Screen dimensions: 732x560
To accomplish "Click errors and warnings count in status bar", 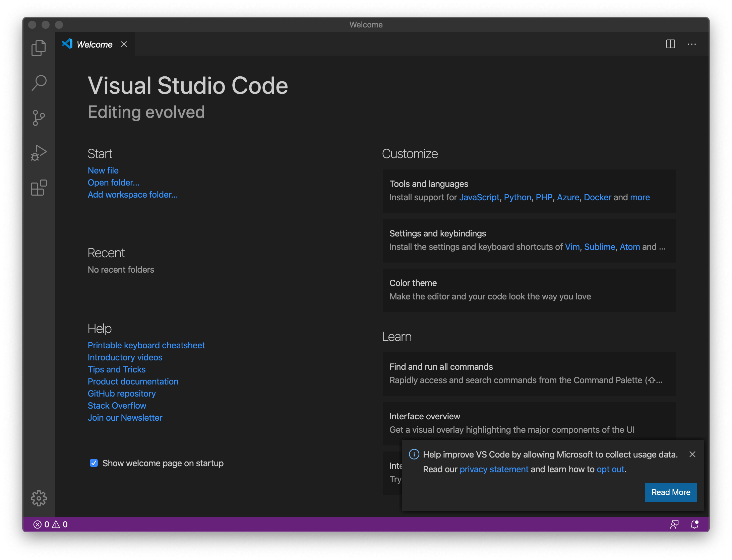I will click(x=51, y=524).
